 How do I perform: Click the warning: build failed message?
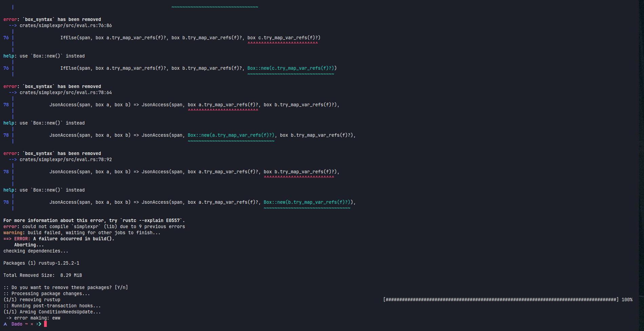tap(81, 233)
